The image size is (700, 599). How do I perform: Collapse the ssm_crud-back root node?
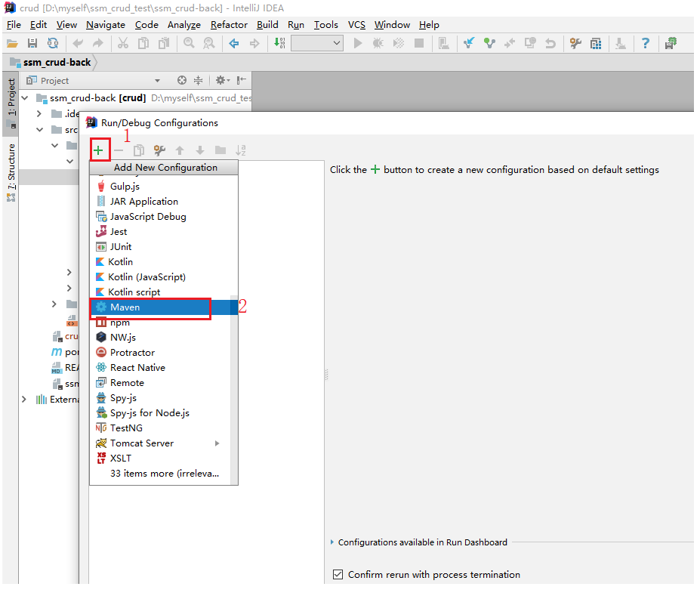(x=25, y=98)
